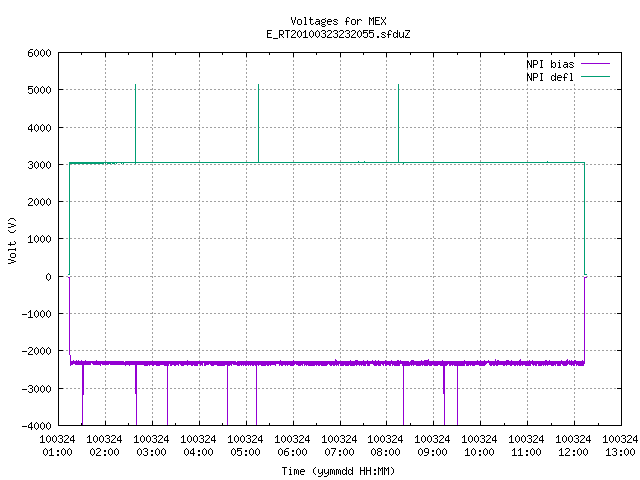The height and width of the screenshot is (480, 640).
Task: Click the 02:00 x-axis time label
Action: [x=104, y=452]
